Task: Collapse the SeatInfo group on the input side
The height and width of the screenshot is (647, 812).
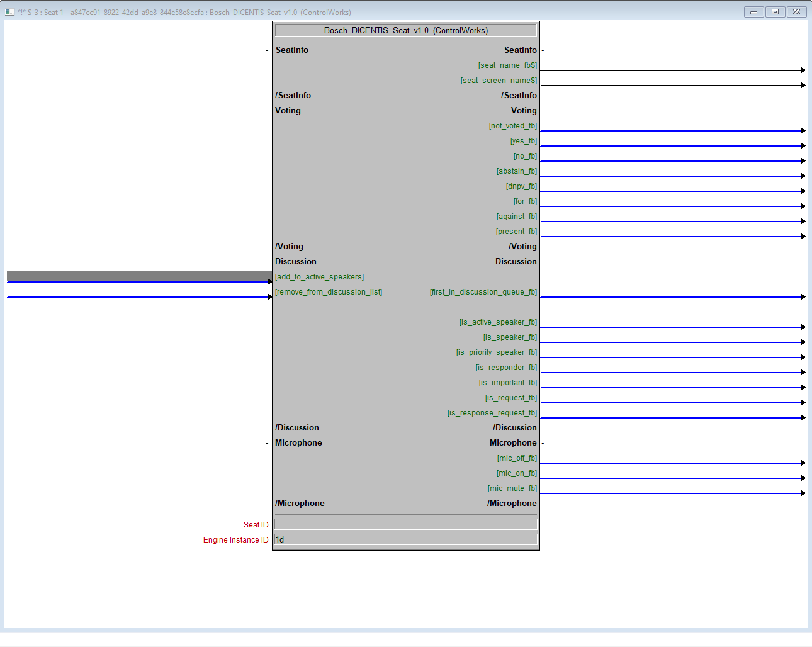Action: pyautogui.click(x=268, y=50)
